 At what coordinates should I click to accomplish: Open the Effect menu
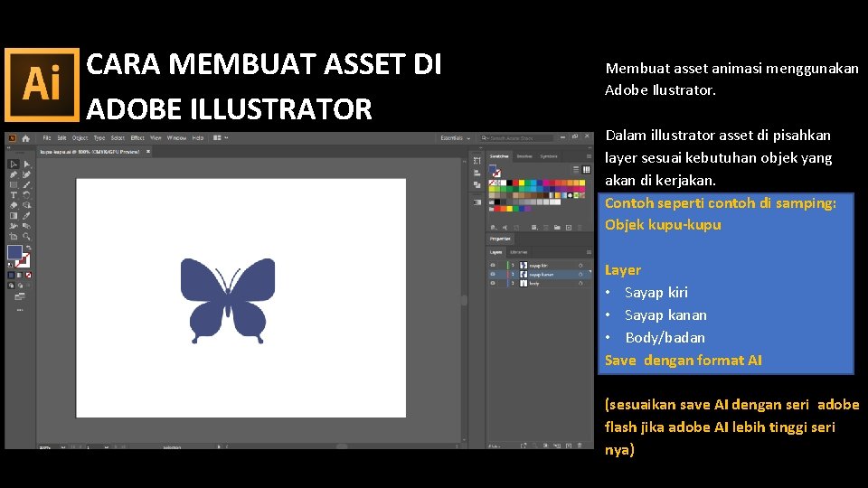(x=137, y=138)
